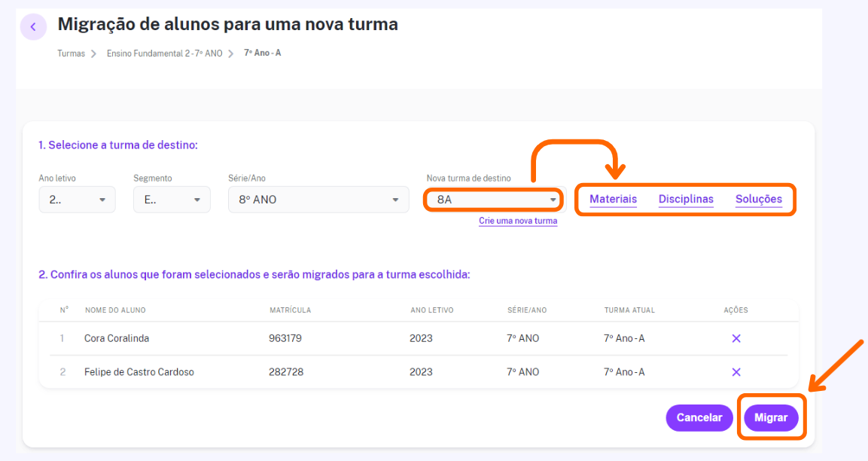Open the Disciplinas link
Viewport: 868px width, 461px height.
point(686,200)
